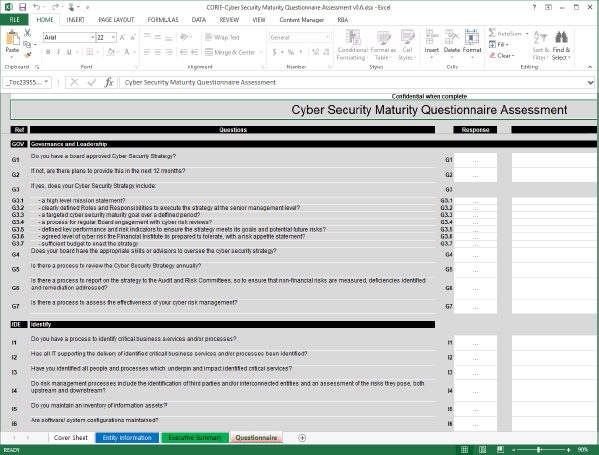Open the FILE tab
This screenshot has width=599, height=455.
(x=15, y=19)
